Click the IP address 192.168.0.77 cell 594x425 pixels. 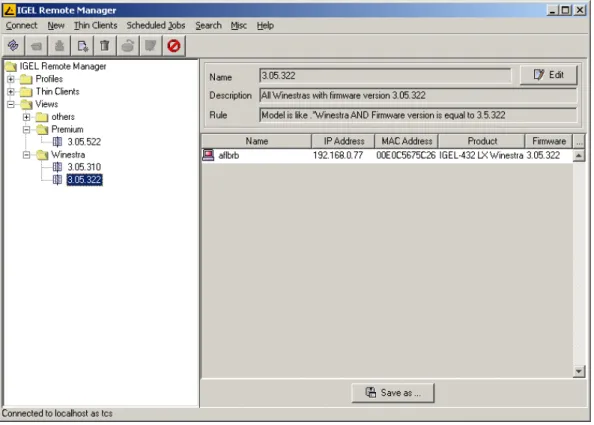click(x=338, y=155)
